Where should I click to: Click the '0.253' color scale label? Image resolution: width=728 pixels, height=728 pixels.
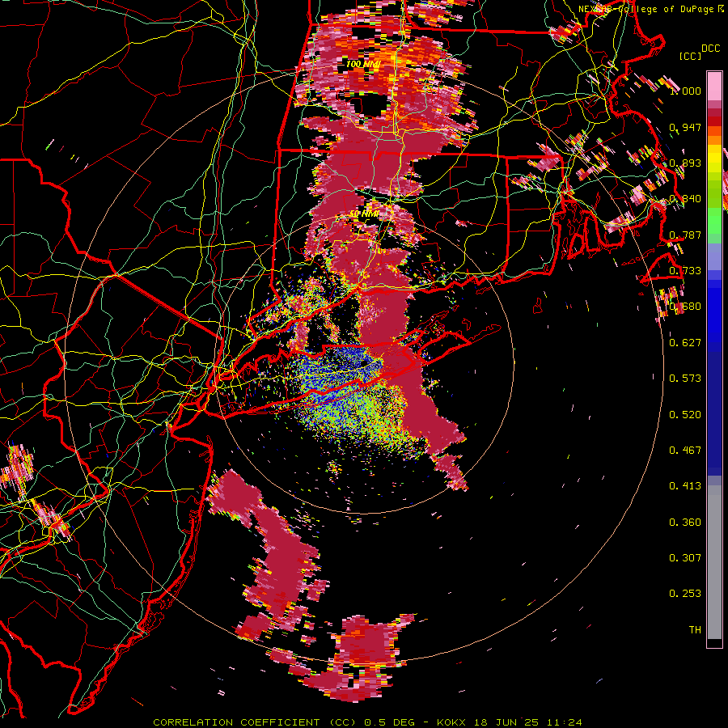click(x=685, y=594)
